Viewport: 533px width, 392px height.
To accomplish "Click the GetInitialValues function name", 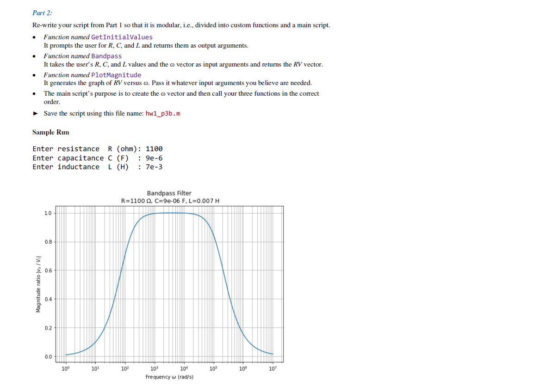I will [122, 37].
